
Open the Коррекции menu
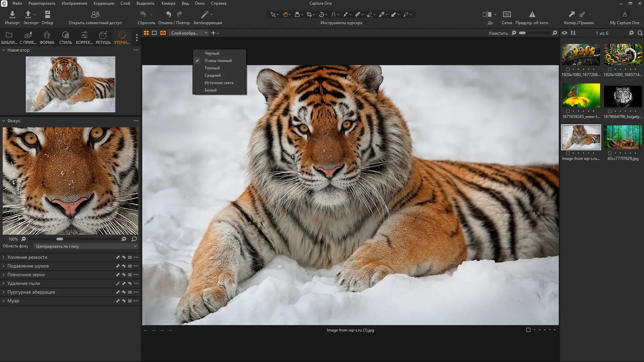pyautogui.click(x=103, y=3)
